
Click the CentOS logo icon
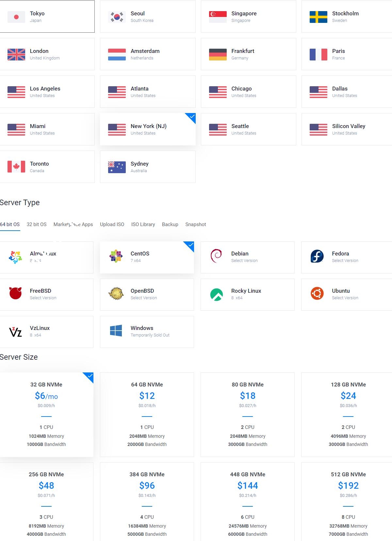(x=116, y=256)
